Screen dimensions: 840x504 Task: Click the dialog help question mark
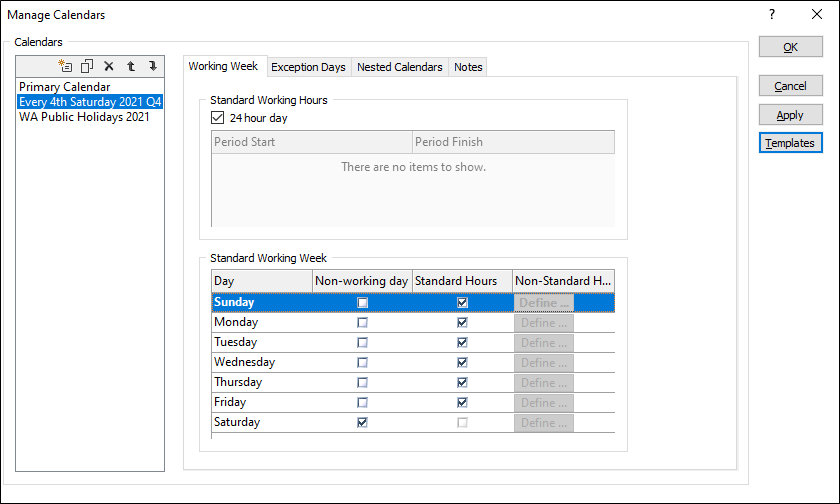point(772,15)
